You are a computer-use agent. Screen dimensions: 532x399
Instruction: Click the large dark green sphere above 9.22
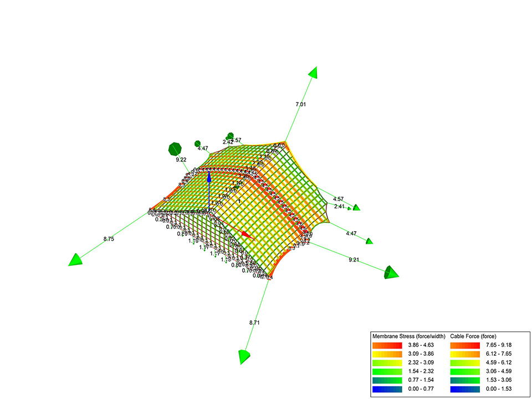pyautogui.click(x=175, y=149)
